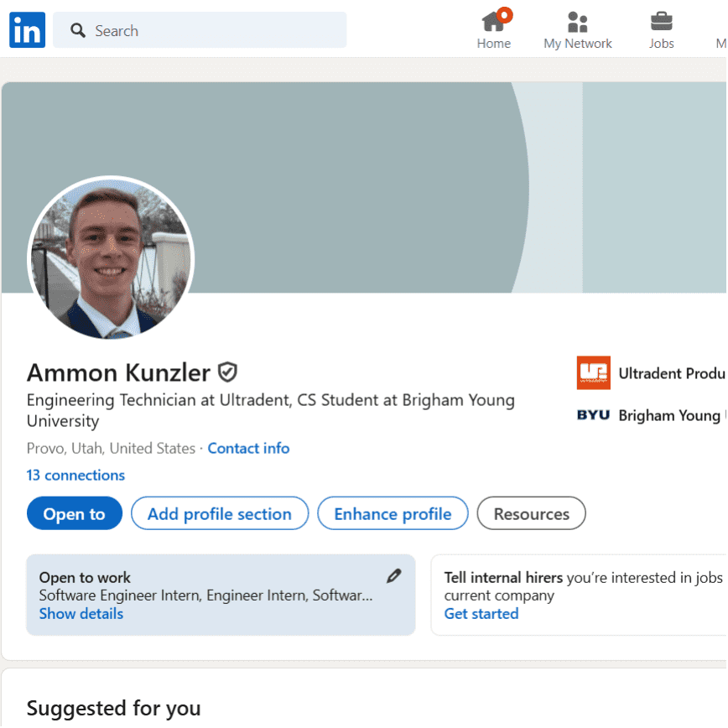The width and height of the screenshot is (728, 728).
Task: Click the profile cover banner image
Action: tap(364, 188)
